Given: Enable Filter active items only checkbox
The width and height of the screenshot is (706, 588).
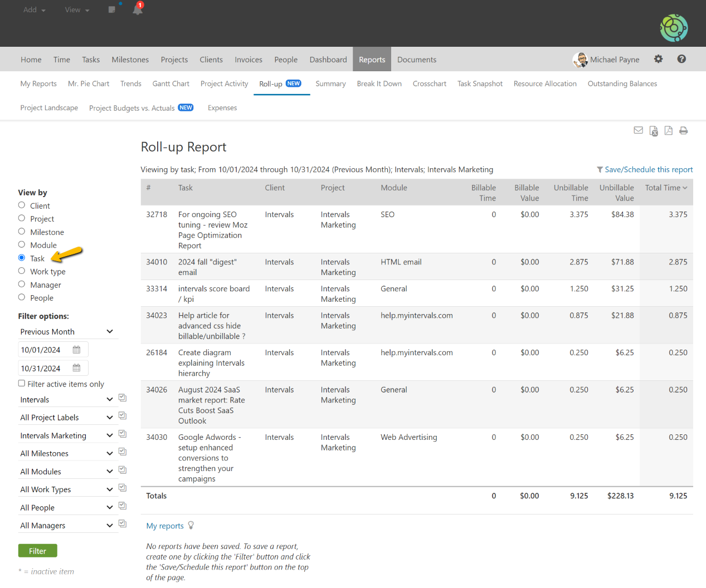Looking at the screenshot, I should point(22,383).
